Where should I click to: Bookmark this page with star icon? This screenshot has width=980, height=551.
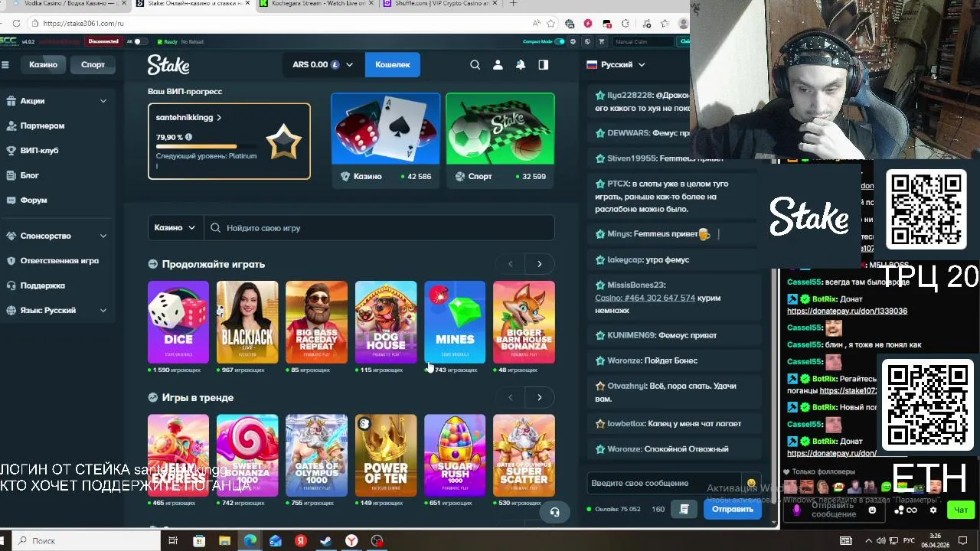point(552,23)
